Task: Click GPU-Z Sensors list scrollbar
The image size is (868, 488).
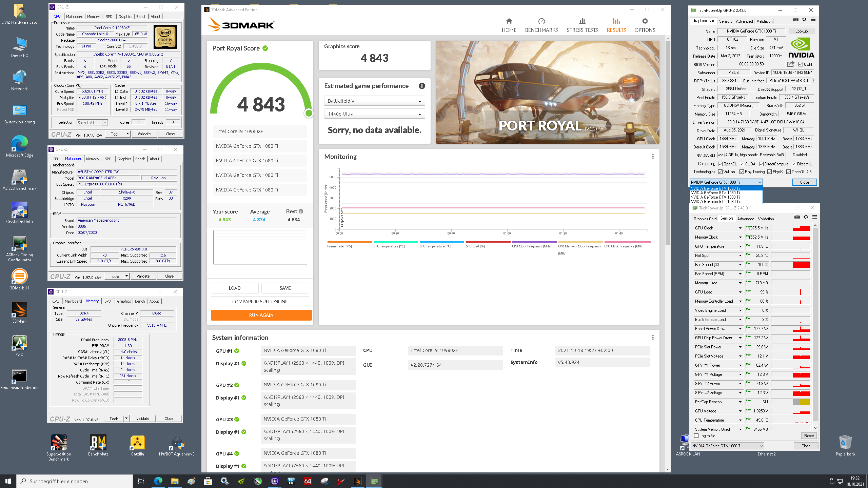Action: (x=815, y=325)
